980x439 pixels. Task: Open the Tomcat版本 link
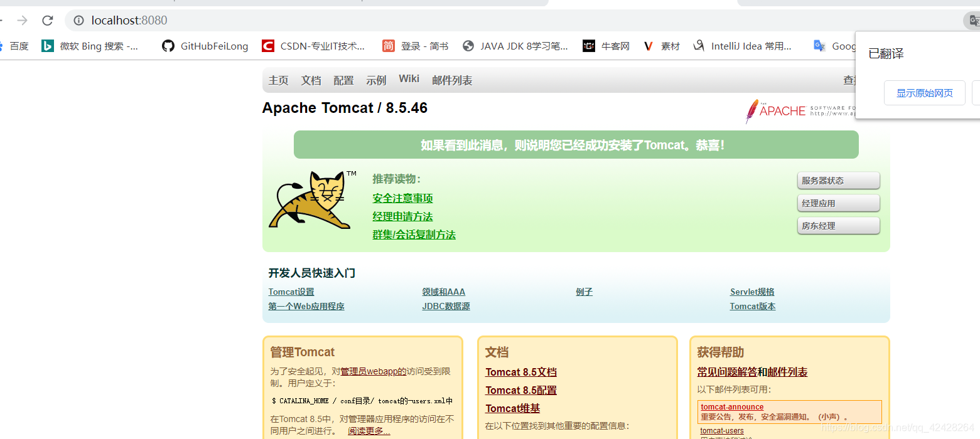tap(753, 306)
